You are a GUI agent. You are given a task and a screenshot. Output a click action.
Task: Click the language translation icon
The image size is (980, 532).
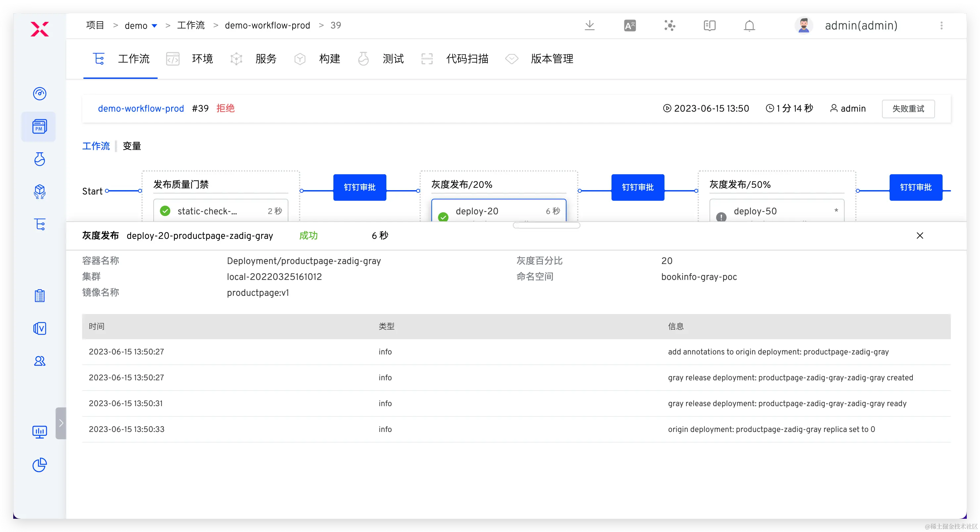pos(630,26)
